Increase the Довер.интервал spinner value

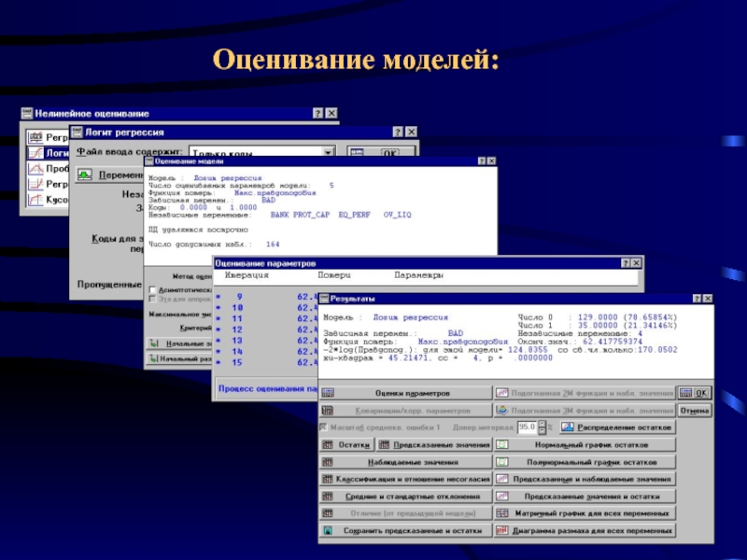pos(543,424)
